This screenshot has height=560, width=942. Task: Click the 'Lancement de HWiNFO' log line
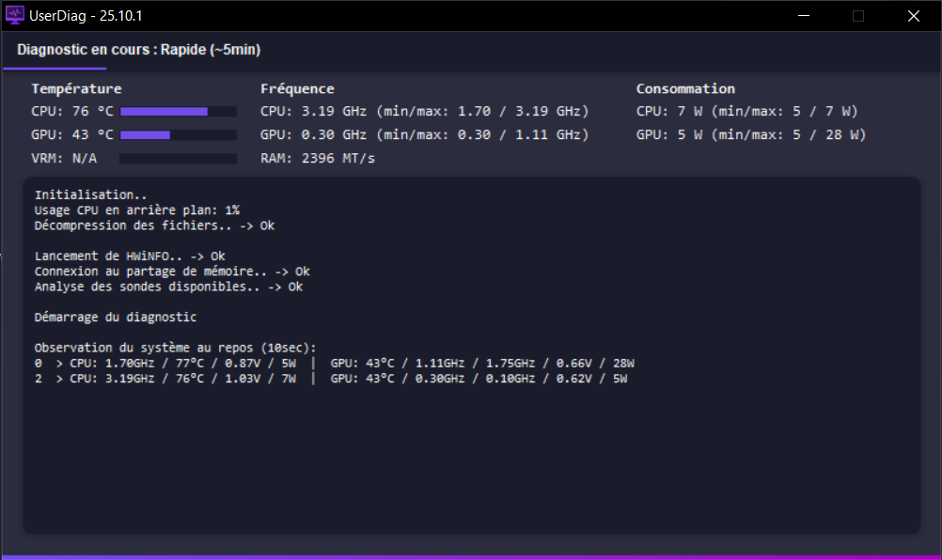click(x=130, y=256)
